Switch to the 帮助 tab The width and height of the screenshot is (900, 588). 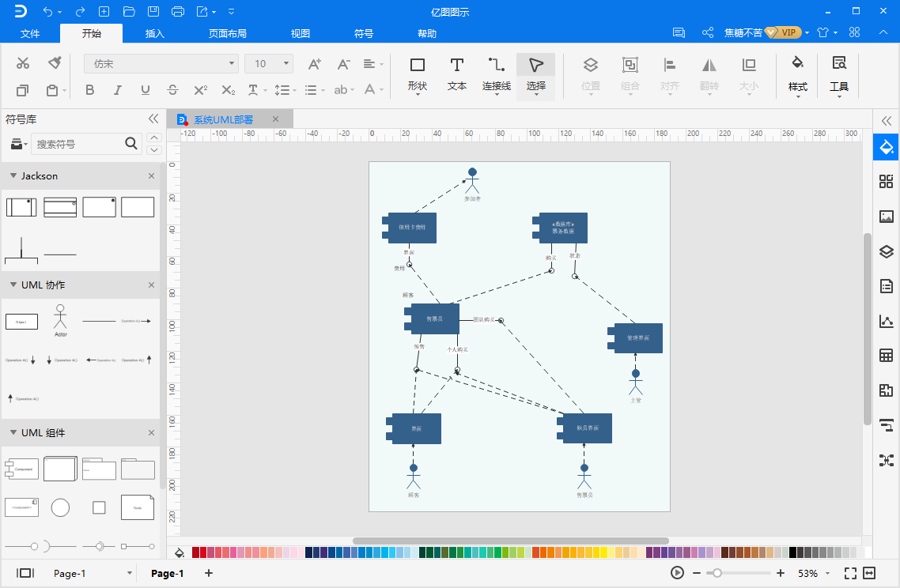tap(427, 33)
